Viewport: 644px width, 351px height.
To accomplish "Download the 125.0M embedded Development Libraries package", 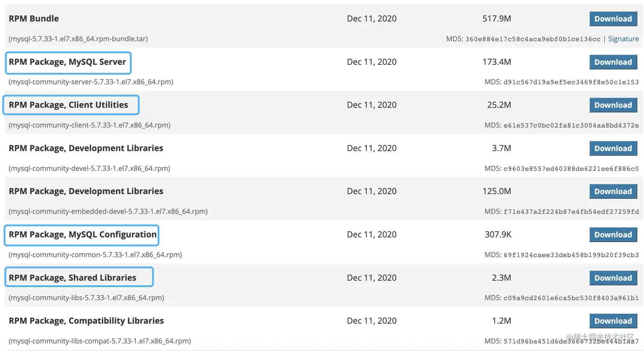I will (613, 191).
